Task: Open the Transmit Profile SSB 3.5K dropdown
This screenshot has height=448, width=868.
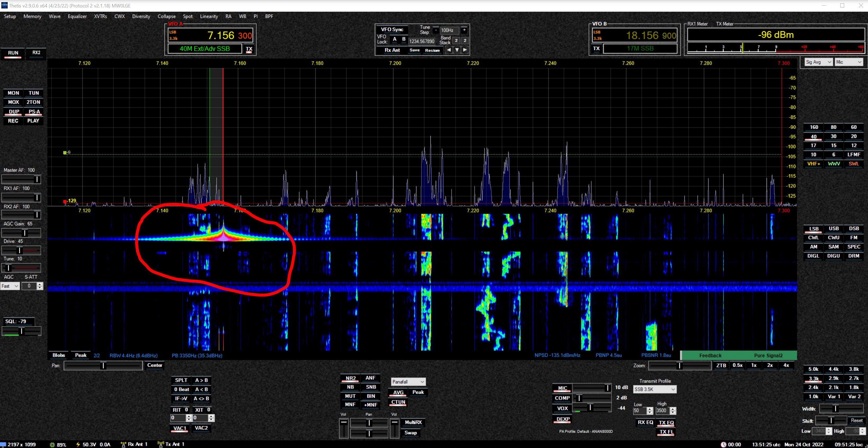Action: pyautogui.click(x=655, y=389)
